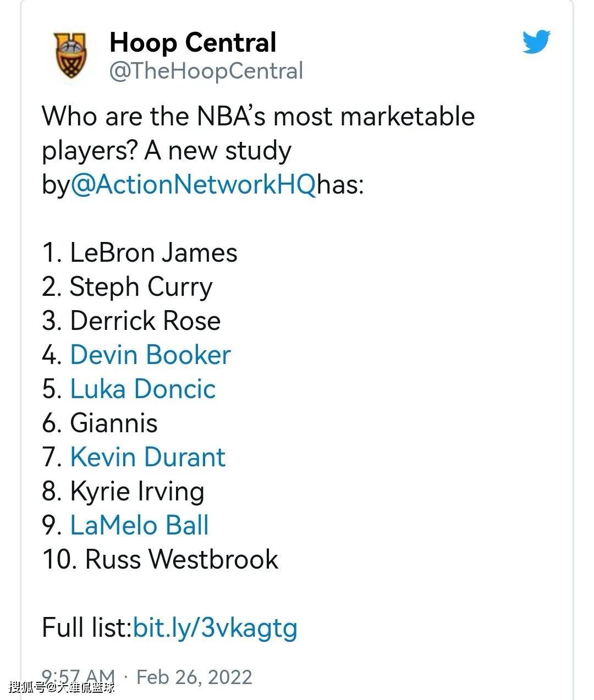
Task: Click the Sohu watermark at bottom left
Action: point(62,687)
